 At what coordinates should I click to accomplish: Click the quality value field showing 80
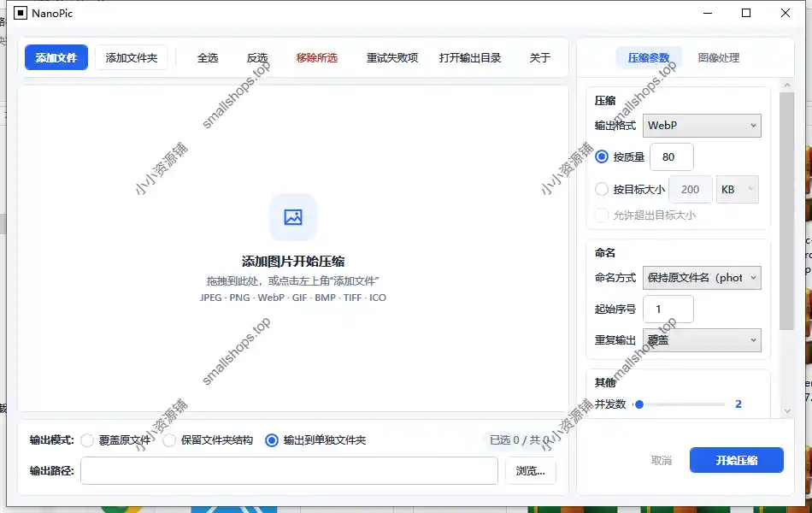(x=671, y=156)
